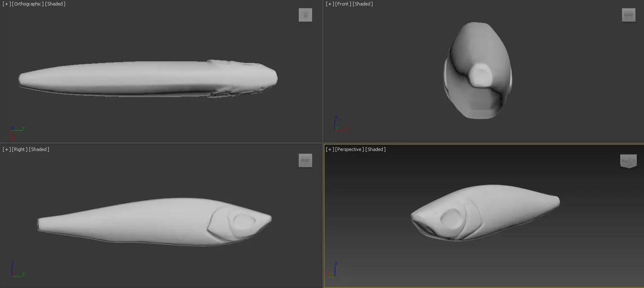Viewport: 644px width, 288px height.
Task: Click the FRONT ViewCube face
Action: coord(628,15)
